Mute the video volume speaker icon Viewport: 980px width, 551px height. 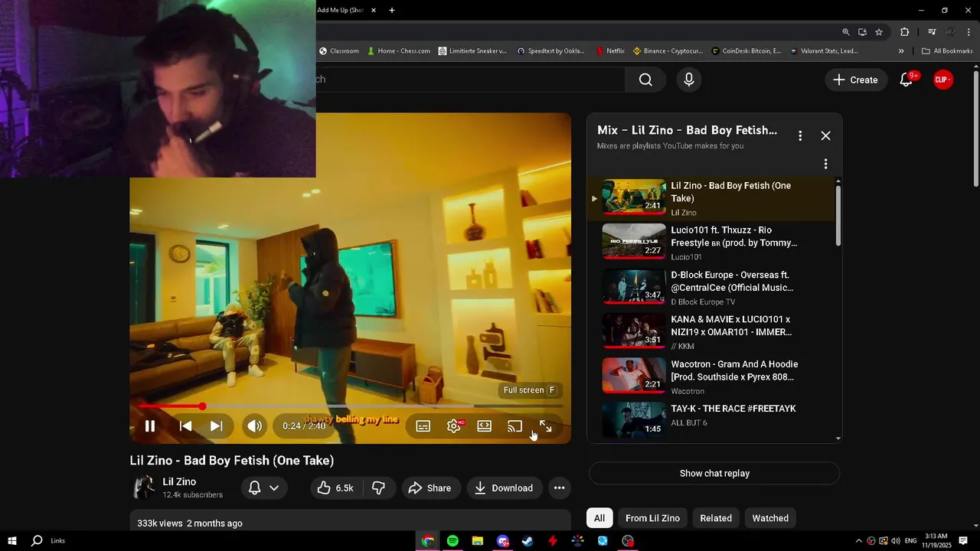(x=255, y=426)
